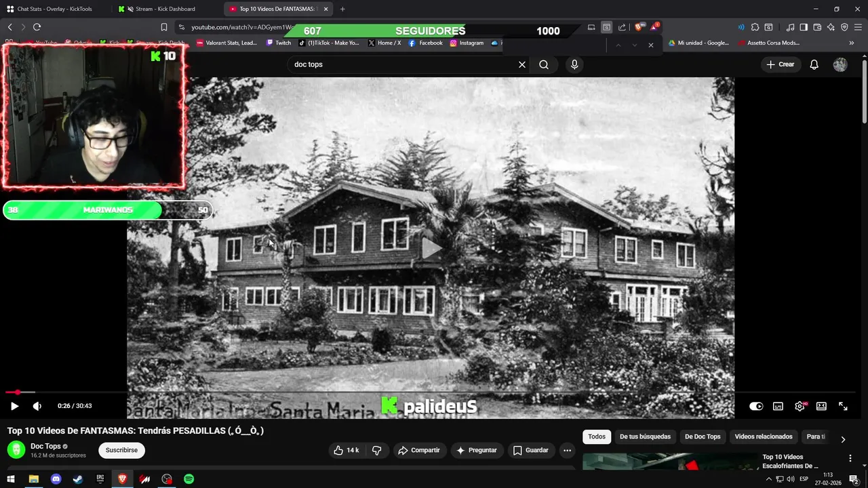Open Brave Wallet icon
Viewport: 868px width, 488px height.
pos(817,27)
